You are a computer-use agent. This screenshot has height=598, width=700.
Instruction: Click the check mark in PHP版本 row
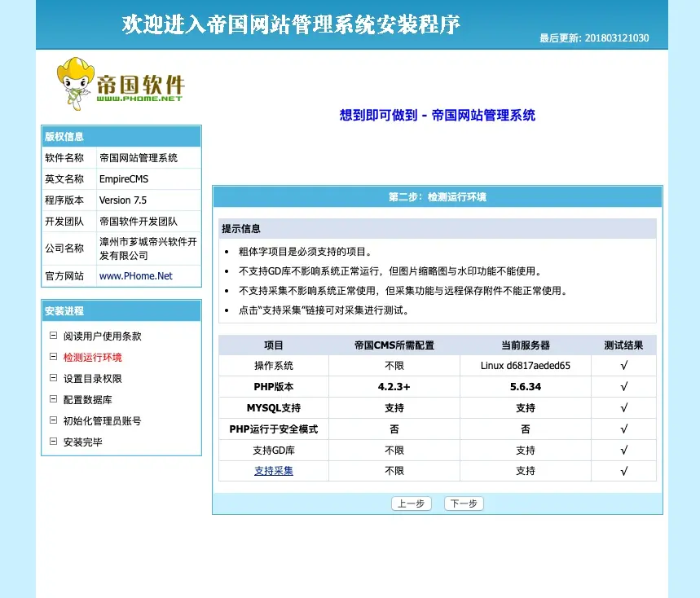coord(623,386)
